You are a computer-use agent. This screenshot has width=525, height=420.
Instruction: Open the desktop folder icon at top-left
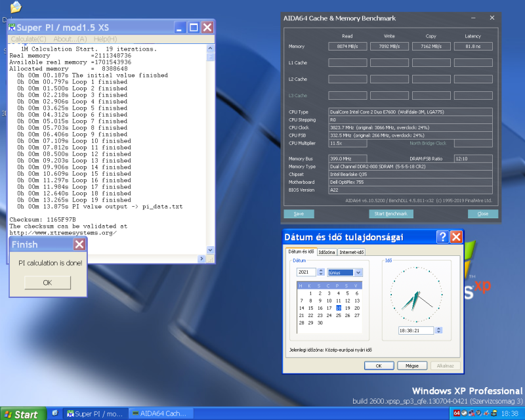click(15, 7)
